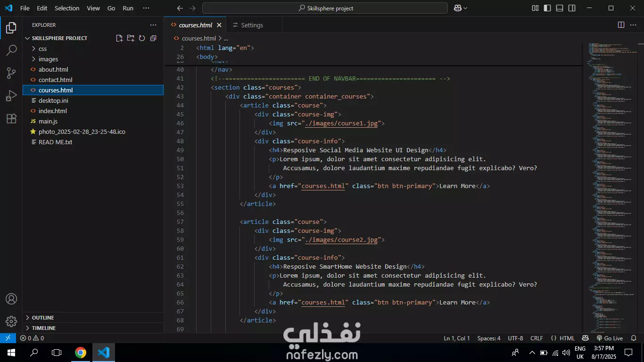
Task: Toggle the bottom panel
Action: tap(560, 8)
